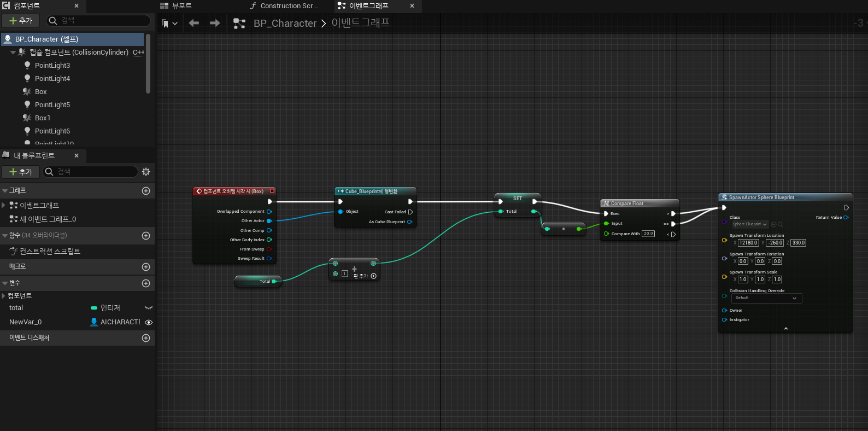Click As Cube Blueprint output pin

409,222
